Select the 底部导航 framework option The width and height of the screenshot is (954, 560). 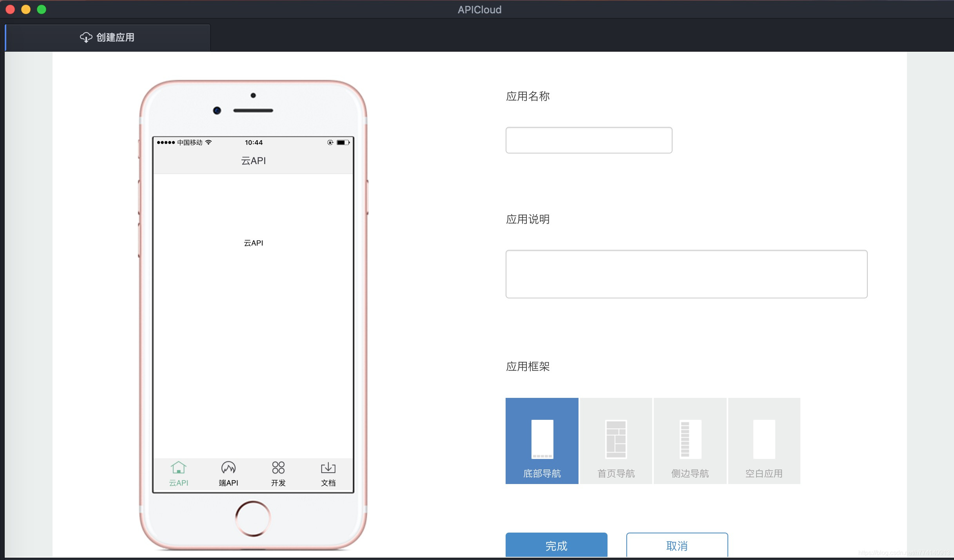pos(542,441)
